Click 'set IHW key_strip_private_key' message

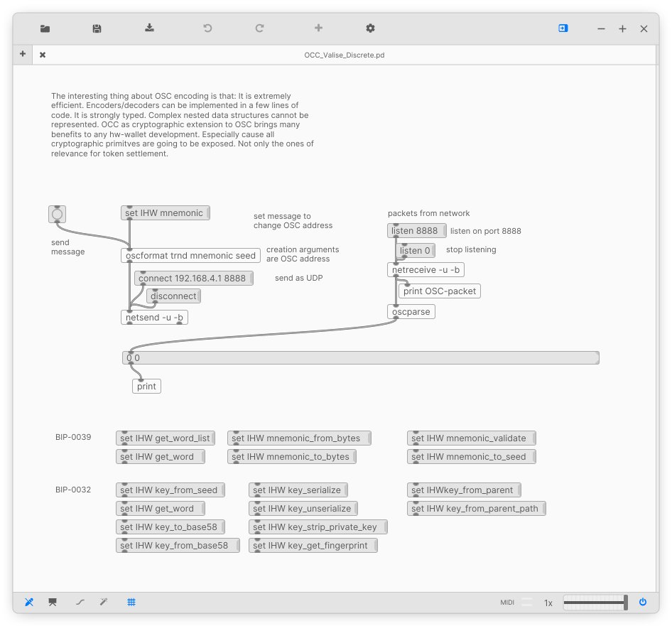pyautogui.click(x=318, y=527)
